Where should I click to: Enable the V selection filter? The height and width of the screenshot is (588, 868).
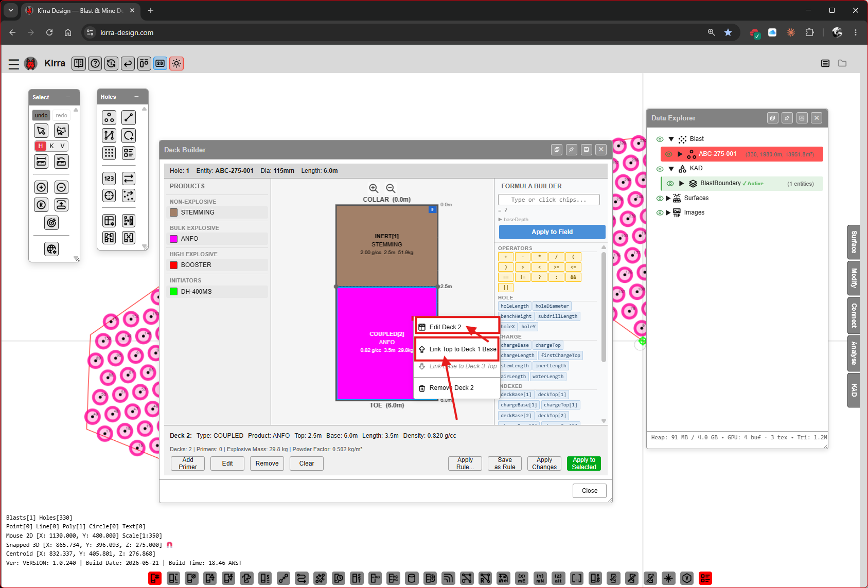(63, 146)
